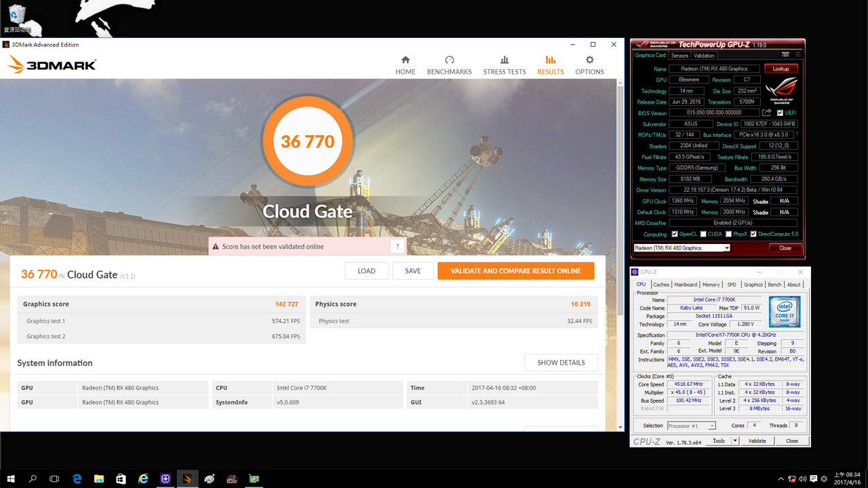Open the Mainboard tab in CPU-Z
Image resolution: width=868 pixels, height=488 pixels.
[x=686, y=285]
